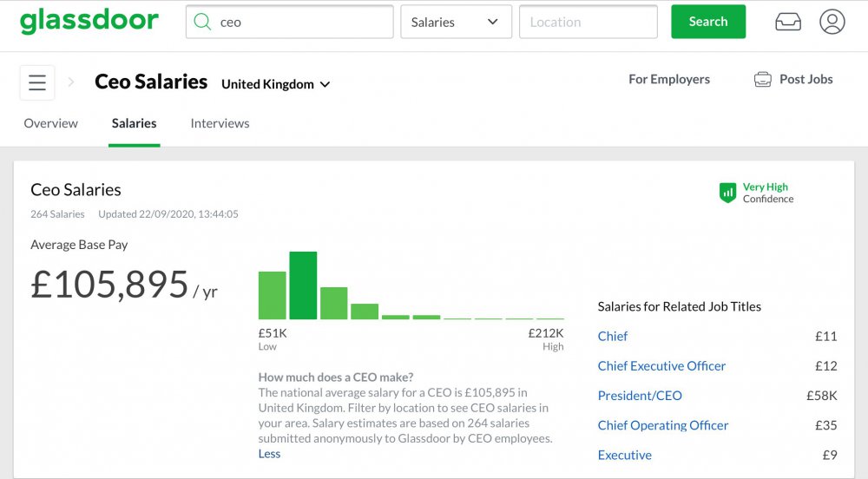Switch to the Interviews tab
Screen dimensions: 868x479
220,123
